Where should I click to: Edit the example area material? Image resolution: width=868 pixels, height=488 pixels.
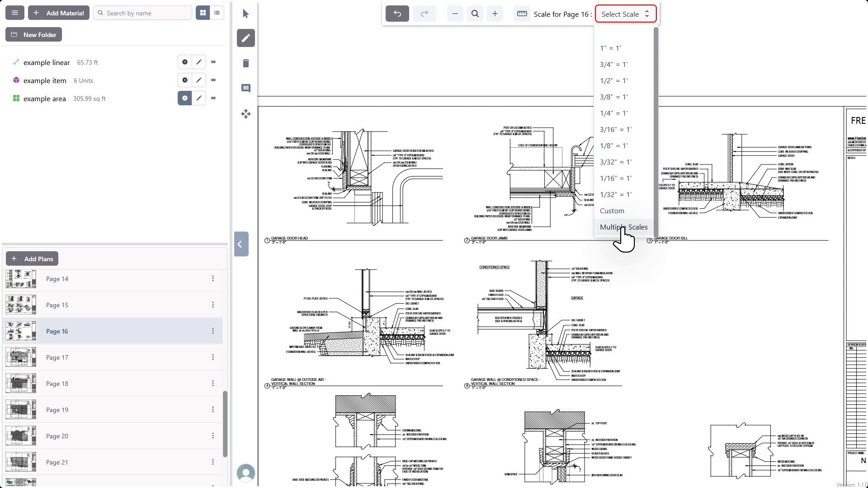click(199, 98)
